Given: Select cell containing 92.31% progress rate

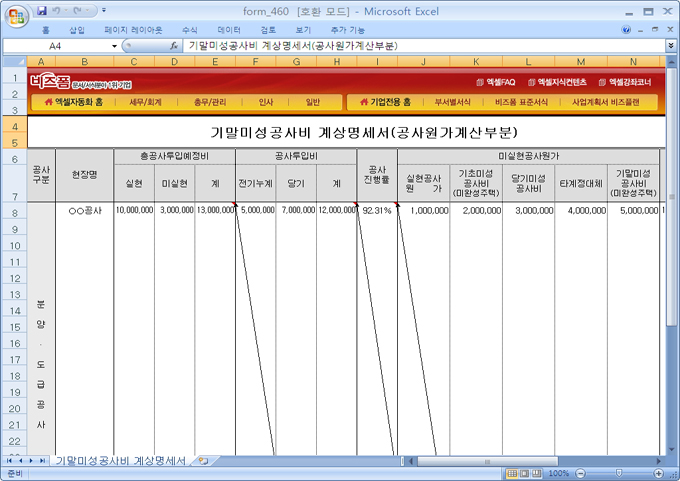Looking at the screenshot, I should coord(376,212).
